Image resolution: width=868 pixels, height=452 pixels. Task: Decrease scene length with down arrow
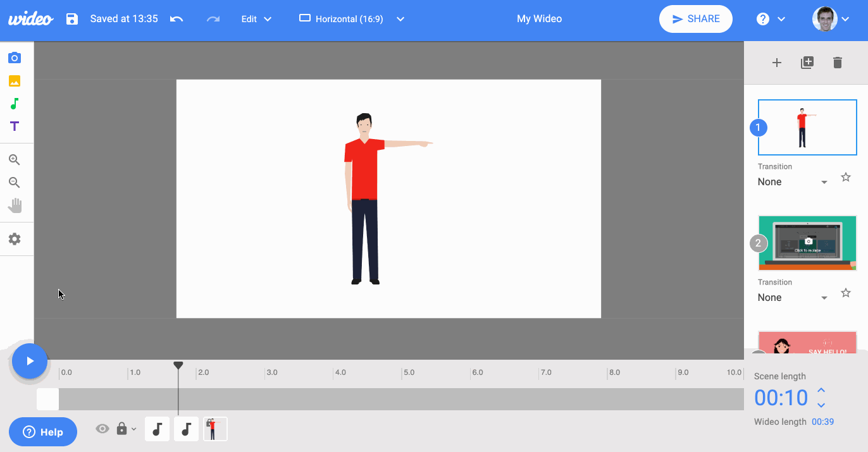(x=821, y=405)
